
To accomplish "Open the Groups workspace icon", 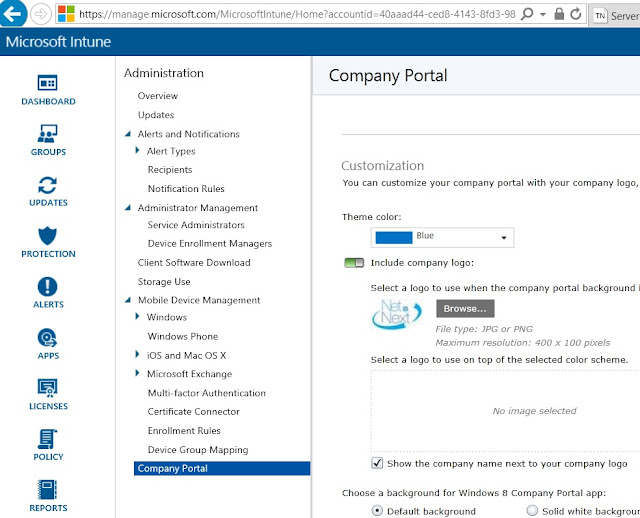I will click(x=47, y=135).
